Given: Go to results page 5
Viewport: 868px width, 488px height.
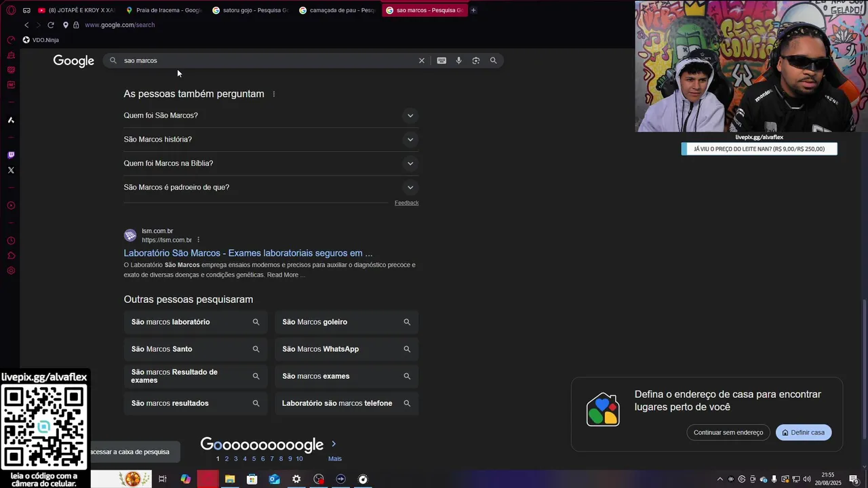Looking at the screenshot, I should (254, 459).
